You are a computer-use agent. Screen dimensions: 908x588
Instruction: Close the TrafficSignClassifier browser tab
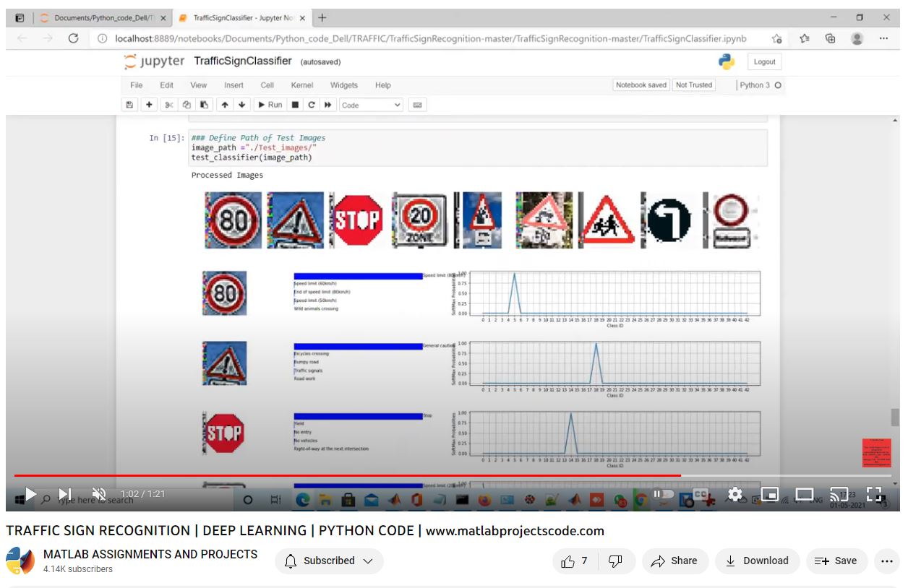click(x=301, y=18)
